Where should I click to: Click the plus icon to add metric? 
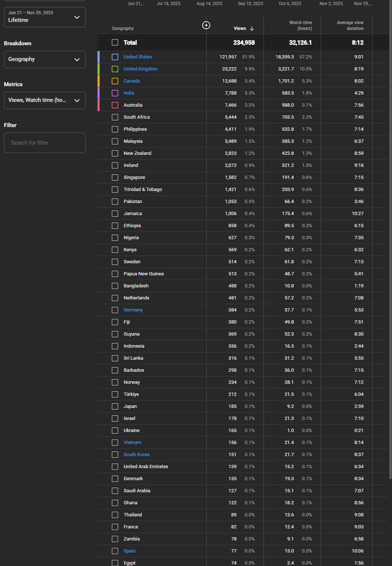click(x=206, y=25)
